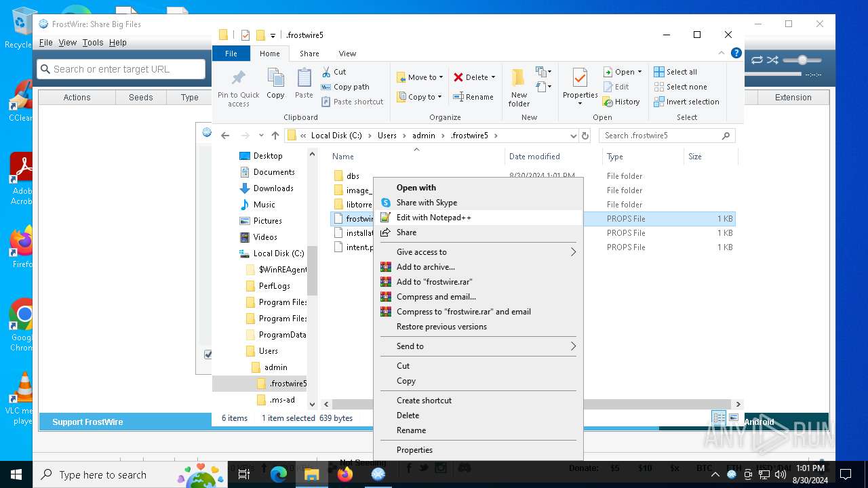Screen dimensions: 868x488
Task: Click Select all in ribbon
Action: pyautogui.click(x=675, y=72)
